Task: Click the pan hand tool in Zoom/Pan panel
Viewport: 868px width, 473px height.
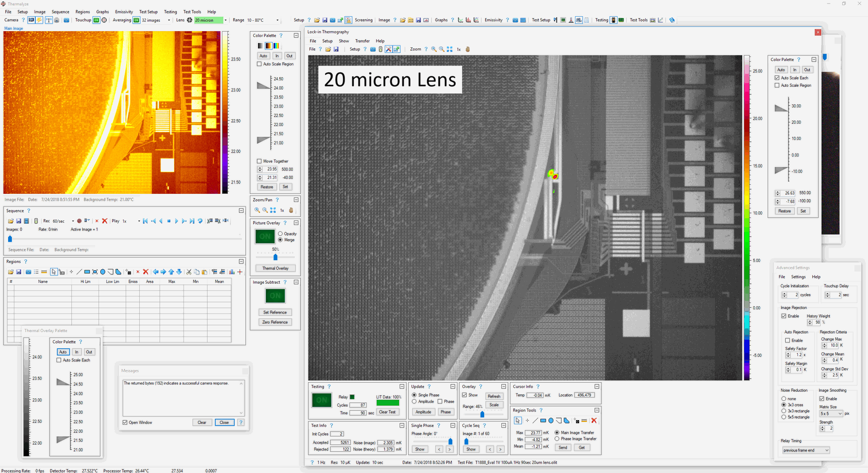Action: (x=291, y=210)
